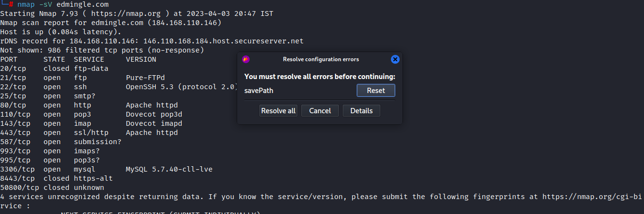Screen dimensions: 644x214
Task: Click the Reset button beside savePath
Action: [376, 91]
